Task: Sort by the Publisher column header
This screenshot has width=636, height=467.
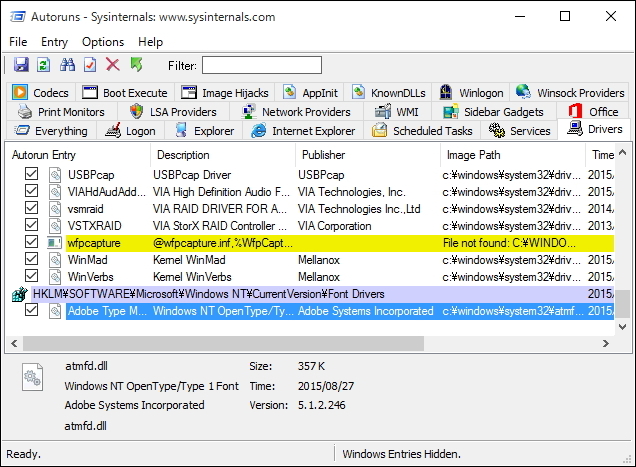Action: pos(368,155)
